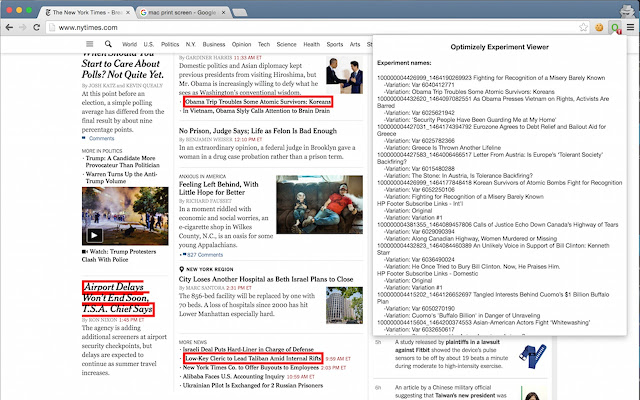Image resolution: width=640 pixels, height=400 pixels.
Task: Open the Opinion section
Action: tap(242, 44)
